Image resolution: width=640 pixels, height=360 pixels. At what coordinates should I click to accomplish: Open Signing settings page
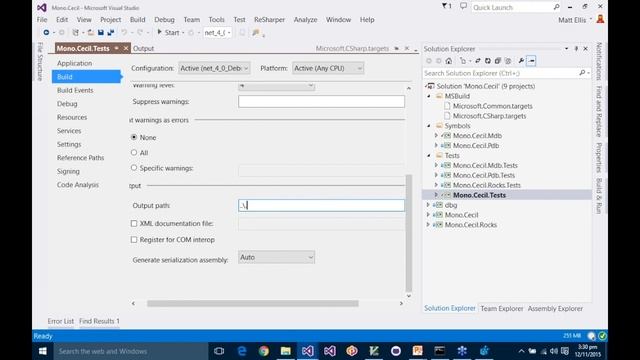point(68,171)
